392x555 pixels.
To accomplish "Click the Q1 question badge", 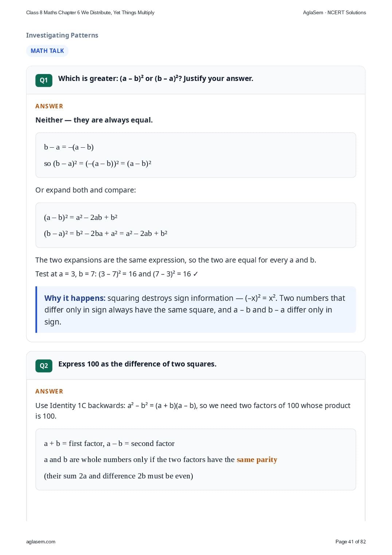I will [44, 80].
